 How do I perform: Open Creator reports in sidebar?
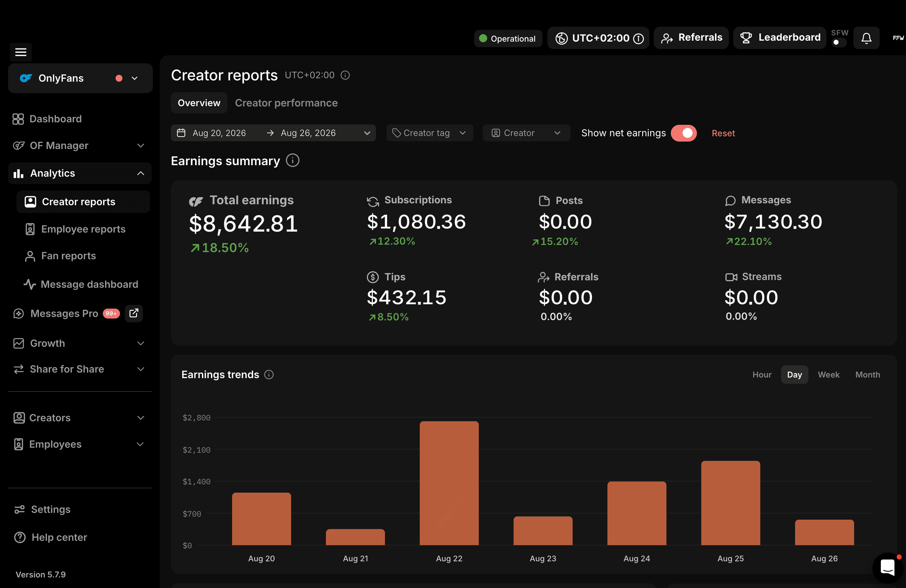click(83, 201)
